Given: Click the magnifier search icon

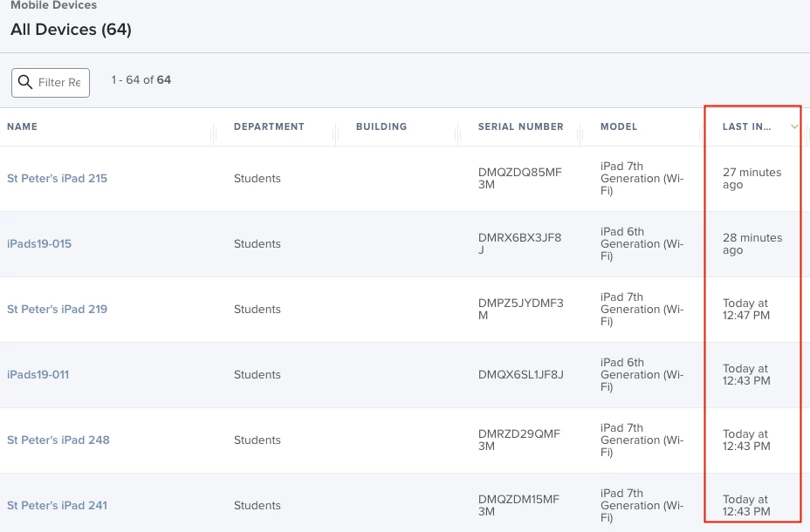Looking at the screenshot, I should coord(24,82).
